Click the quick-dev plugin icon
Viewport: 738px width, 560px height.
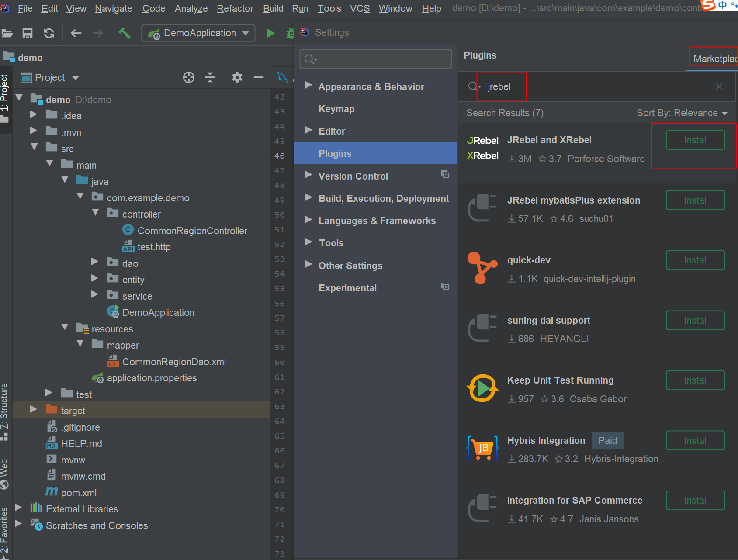coord(482,268)
